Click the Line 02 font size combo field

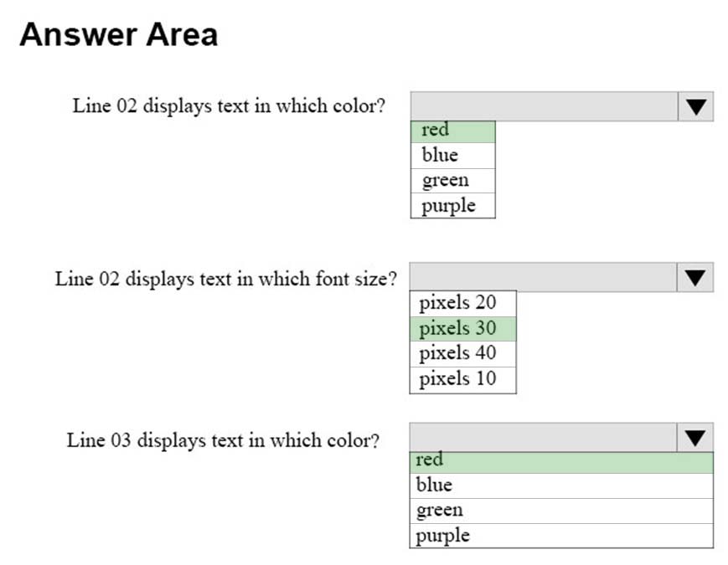click(x=543, y=277)
